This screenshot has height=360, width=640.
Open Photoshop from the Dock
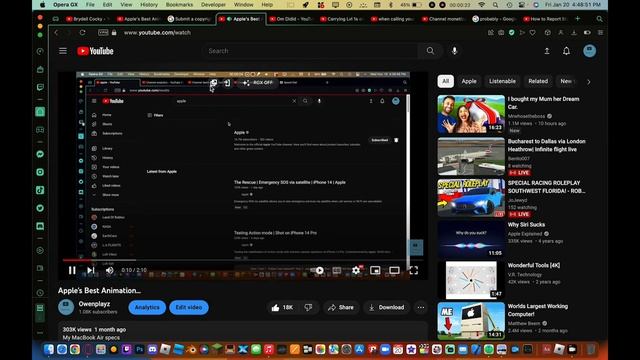tap(139, 349)
